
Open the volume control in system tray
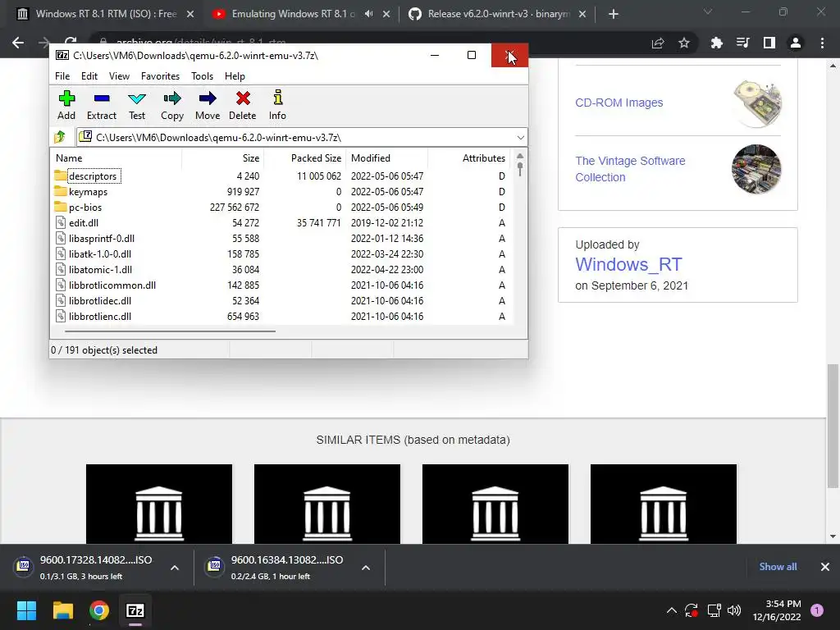[734, 610]
